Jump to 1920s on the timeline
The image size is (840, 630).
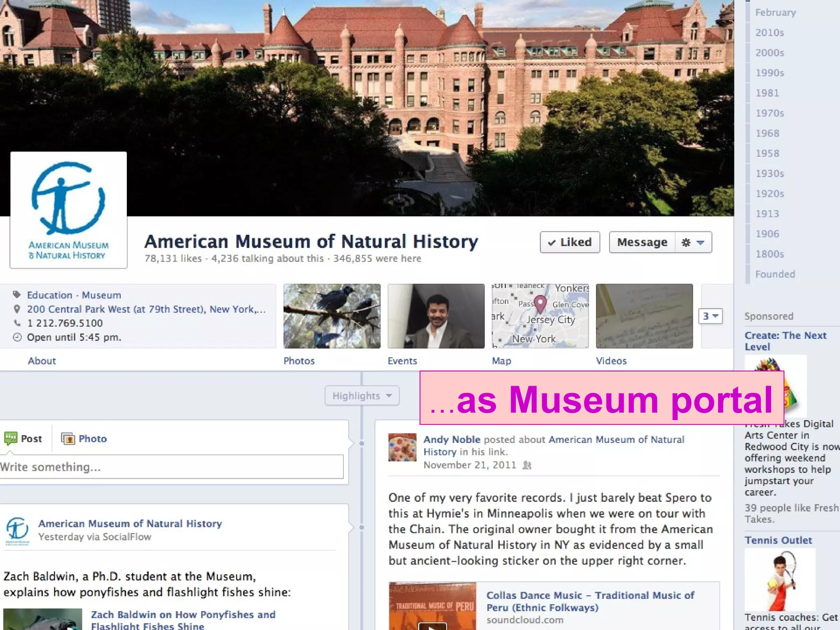click(x=769, y=193)
